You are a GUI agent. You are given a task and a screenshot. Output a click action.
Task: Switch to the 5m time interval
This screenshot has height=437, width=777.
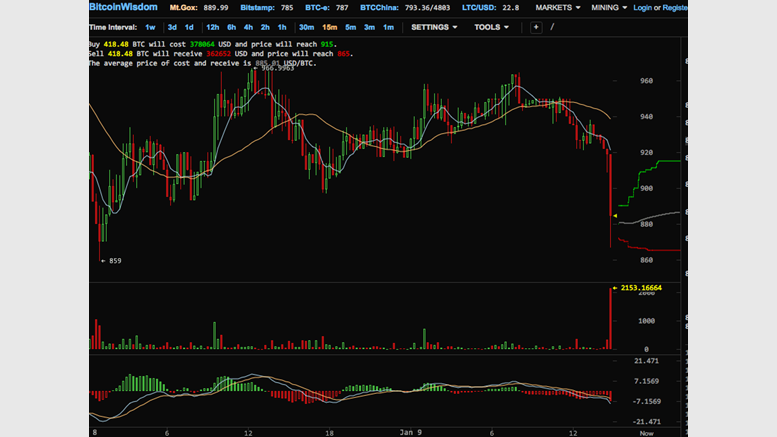[350, 27]
